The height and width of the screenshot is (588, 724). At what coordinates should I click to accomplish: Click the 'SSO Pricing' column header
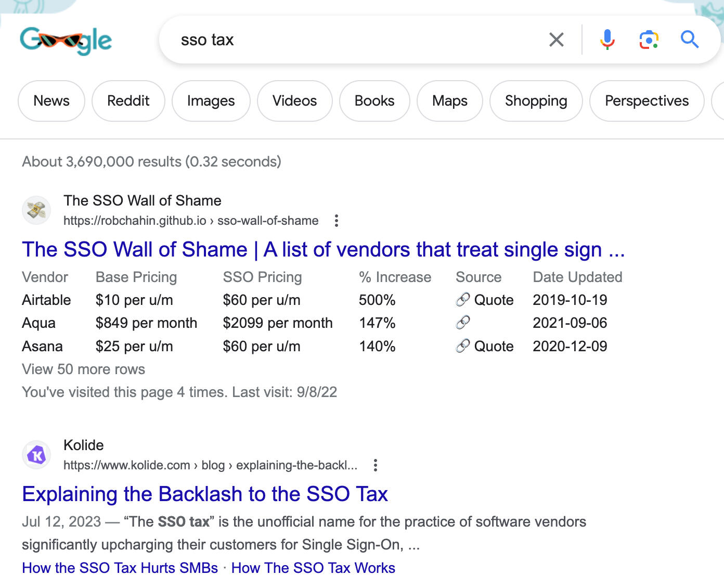coord(262,277)
